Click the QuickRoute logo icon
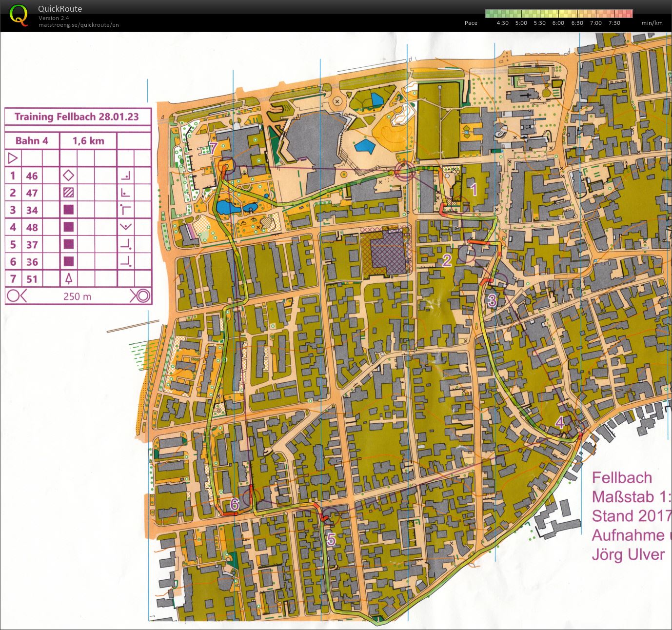 (19, 15)
